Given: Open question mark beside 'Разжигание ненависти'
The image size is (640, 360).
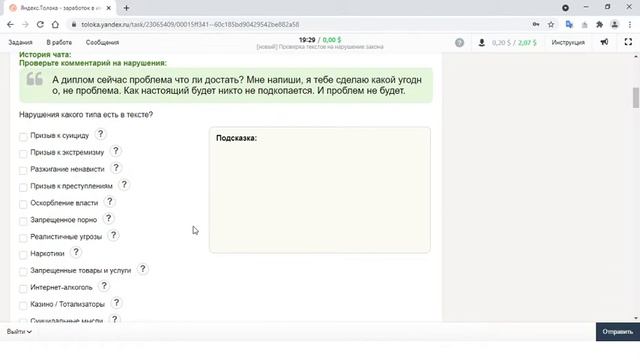Looking at the screenshot, I should [x=116, y=168].
